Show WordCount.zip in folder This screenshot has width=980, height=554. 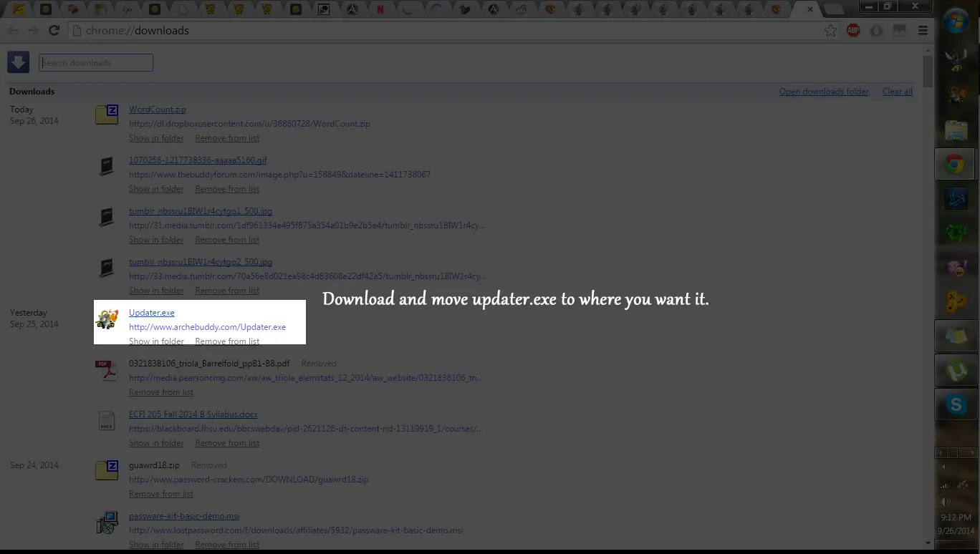[156, 138]
